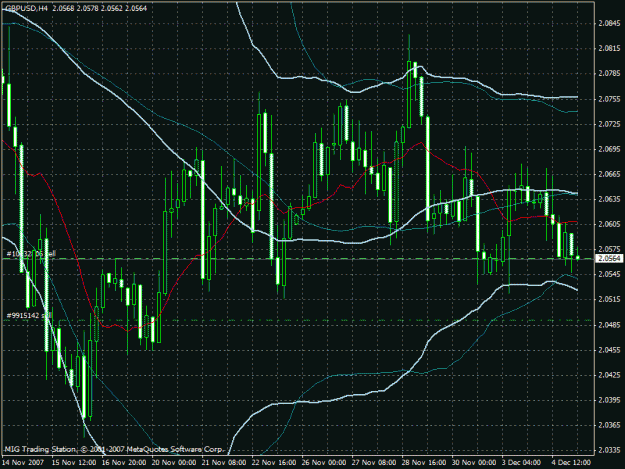The image size is (625, 469).
Task: Click the 4 Dec 12:00 time label
Action: [x=572, y=463]
